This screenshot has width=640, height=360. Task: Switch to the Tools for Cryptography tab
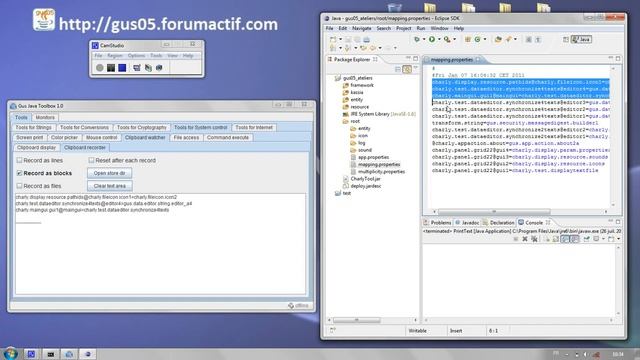click(142, 127)
